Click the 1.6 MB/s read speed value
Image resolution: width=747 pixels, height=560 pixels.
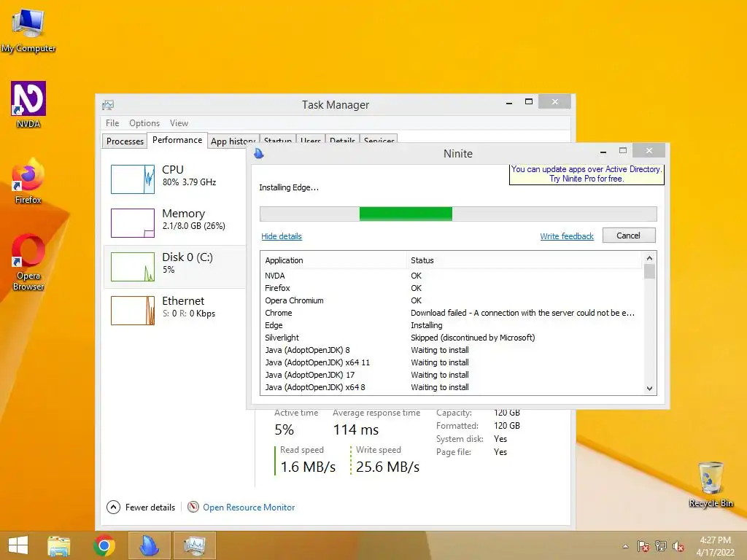pyautogui.click(x=309, y=467)
